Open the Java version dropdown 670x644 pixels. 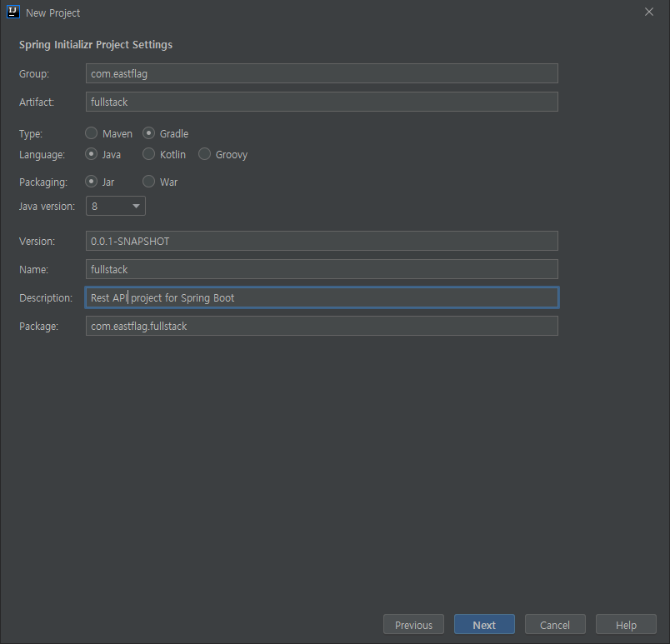point(116,206)
